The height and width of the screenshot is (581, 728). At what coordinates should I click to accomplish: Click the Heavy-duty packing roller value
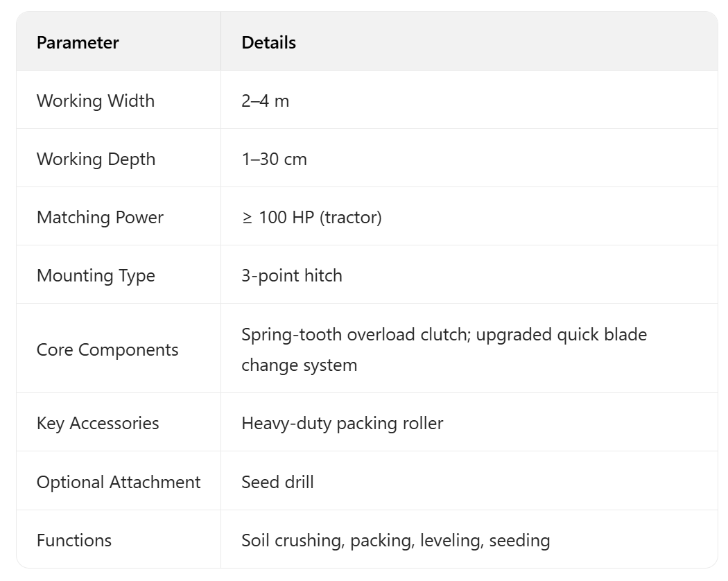click(x=342, y=423)
